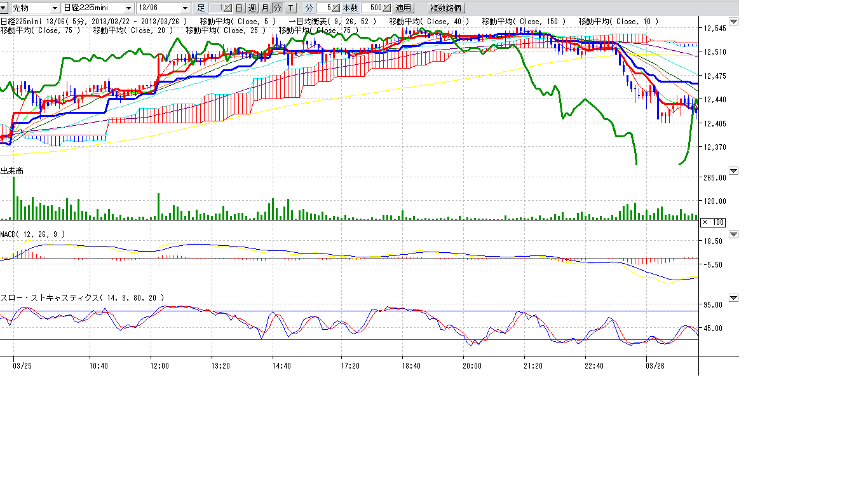Viewport: 868px width, 488px height.
Task: Open the 先物 product type dropdown
Action: click(x=54, y=8)
